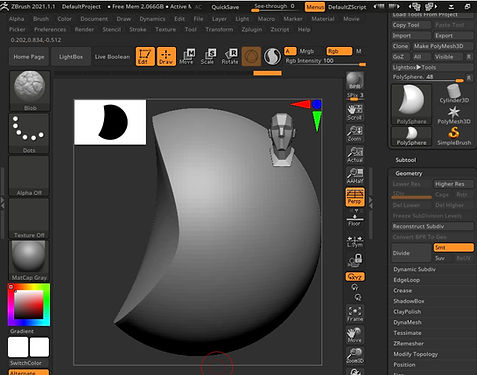Viewport: 477px width, 375px height.
Task: Click the Actual size icon
Action: [x=355, y=155]
